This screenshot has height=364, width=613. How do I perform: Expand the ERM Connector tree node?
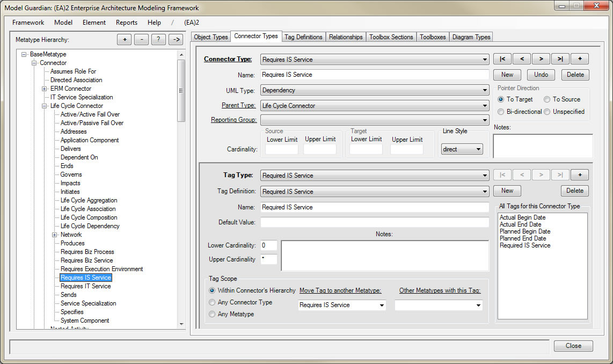point(45,89)
